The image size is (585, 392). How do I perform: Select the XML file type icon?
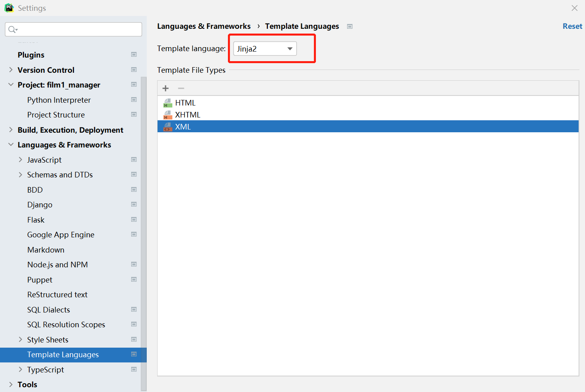168,127
